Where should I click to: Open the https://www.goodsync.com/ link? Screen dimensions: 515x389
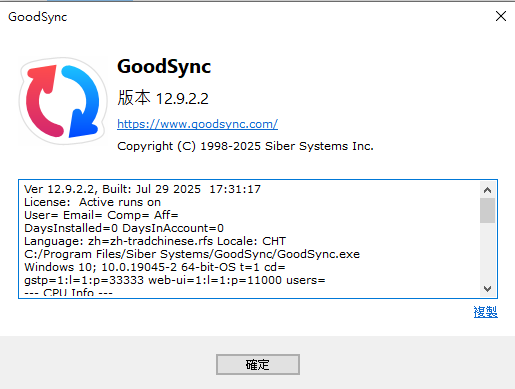(x=197, y=124)
